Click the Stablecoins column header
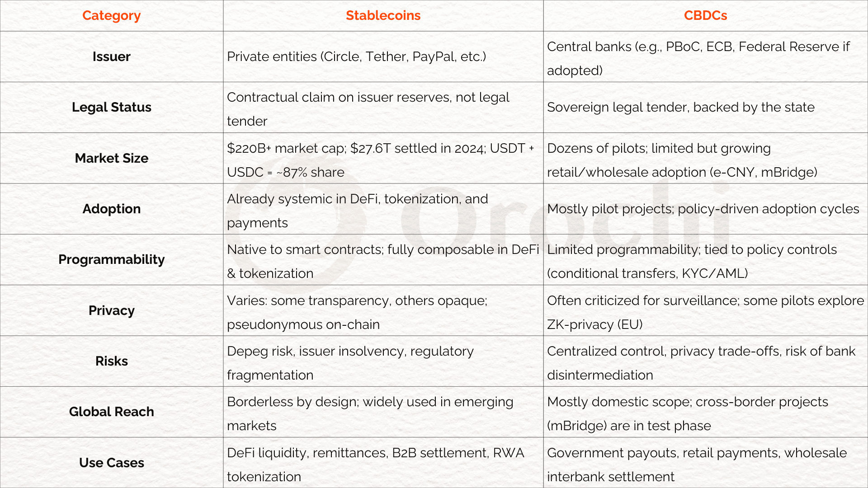Image resolution: width=868 pixels, height=488 pixels. tap(383, 16)
